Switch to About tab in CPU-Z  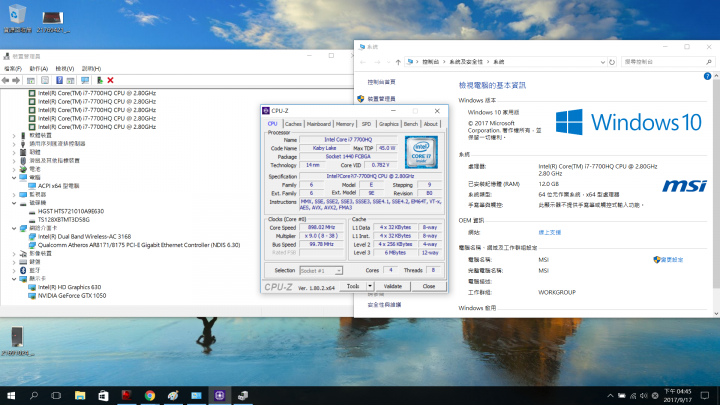431,124
